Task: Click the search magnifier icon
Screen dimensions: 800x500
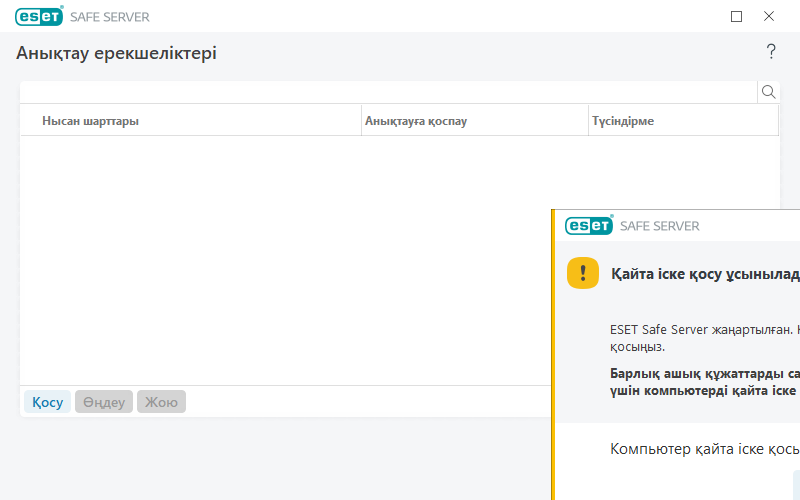Action: tap(768, 92)
